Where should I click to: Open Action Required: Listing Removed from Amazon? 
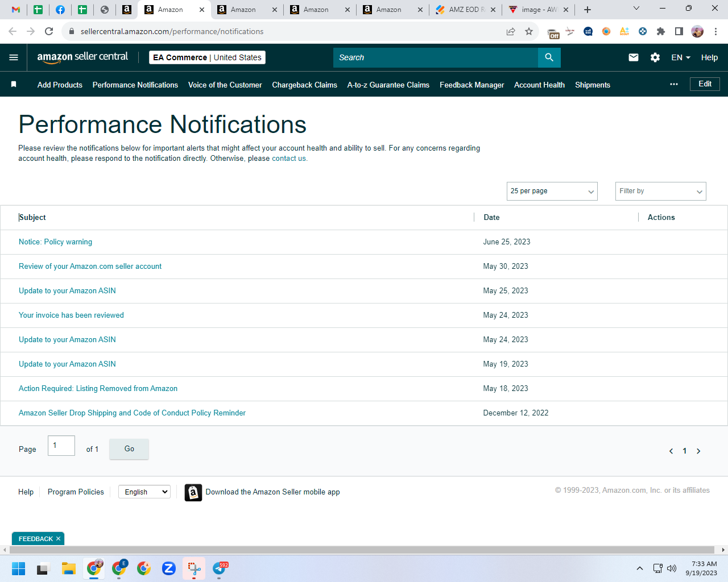(98, 389)
